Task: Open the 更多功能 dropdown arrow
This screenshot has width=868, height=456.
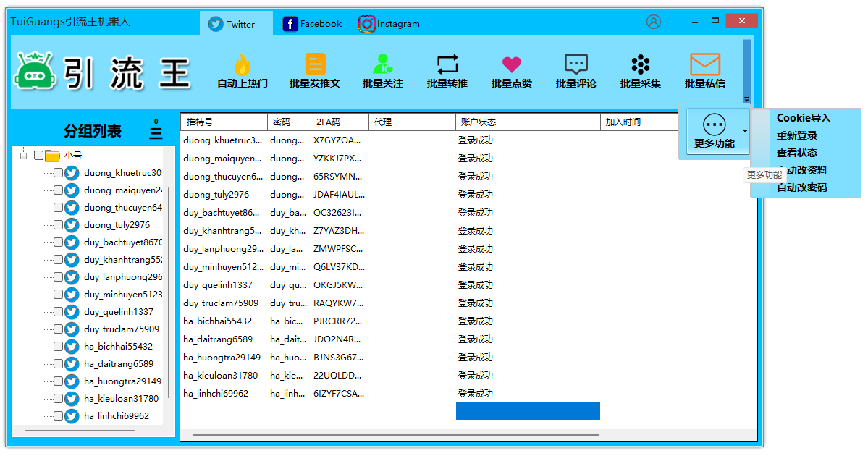Action: (x=745, y=132)
